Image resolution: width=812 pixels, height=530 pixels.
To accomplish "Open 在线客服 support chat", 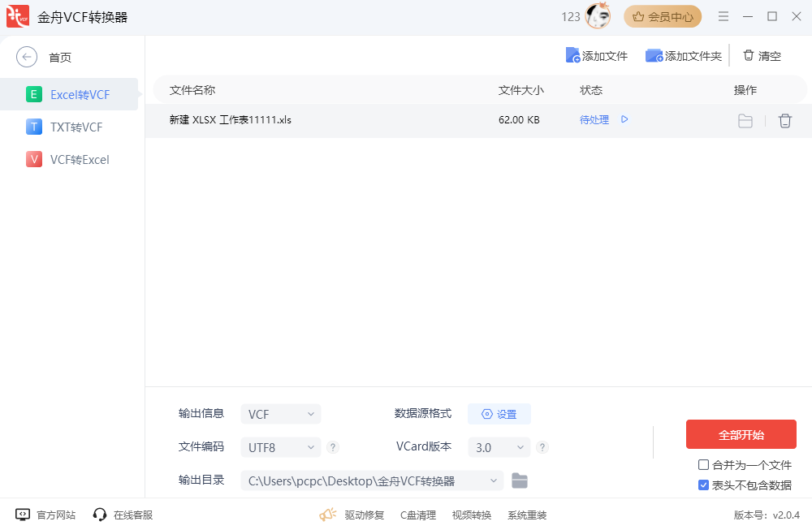I will pyautogui.click(x=123, y=515).
